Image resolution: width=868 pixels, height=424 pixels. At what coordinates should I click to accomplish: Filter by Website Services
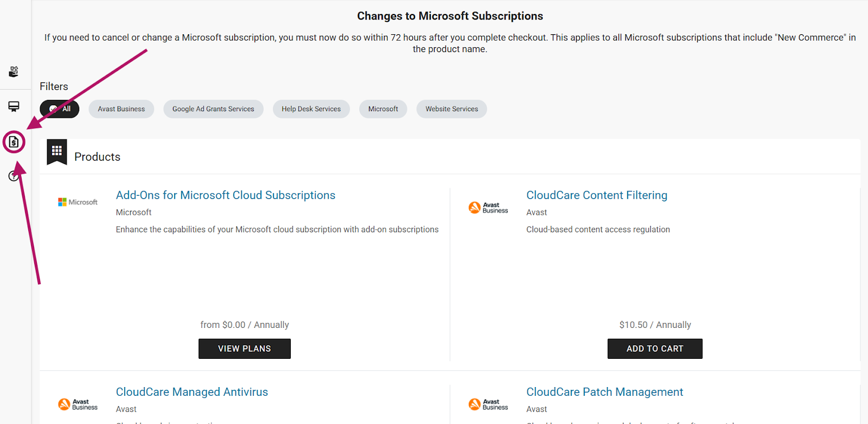tap(452, 109)
